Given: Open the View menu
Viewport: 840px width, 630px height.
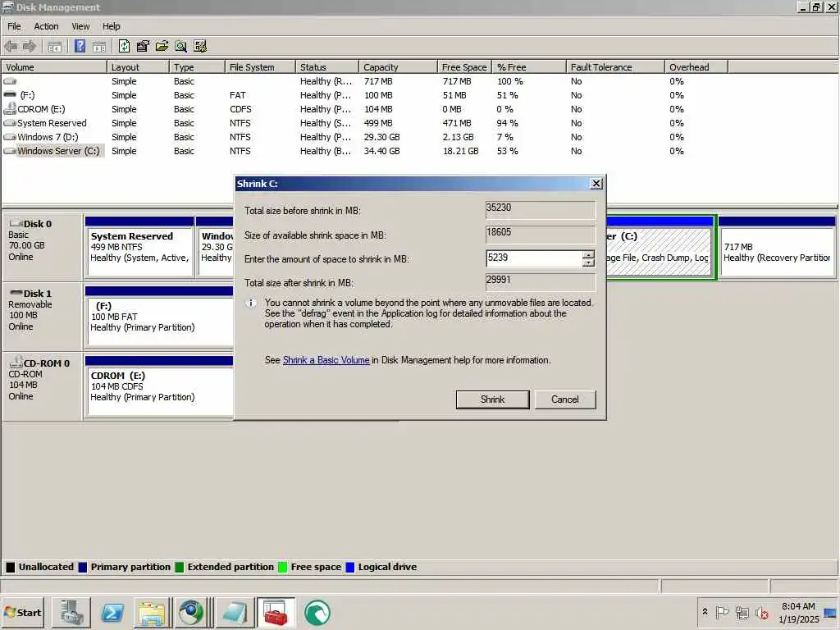Looking at the screenshot, I should coord(81,26).
